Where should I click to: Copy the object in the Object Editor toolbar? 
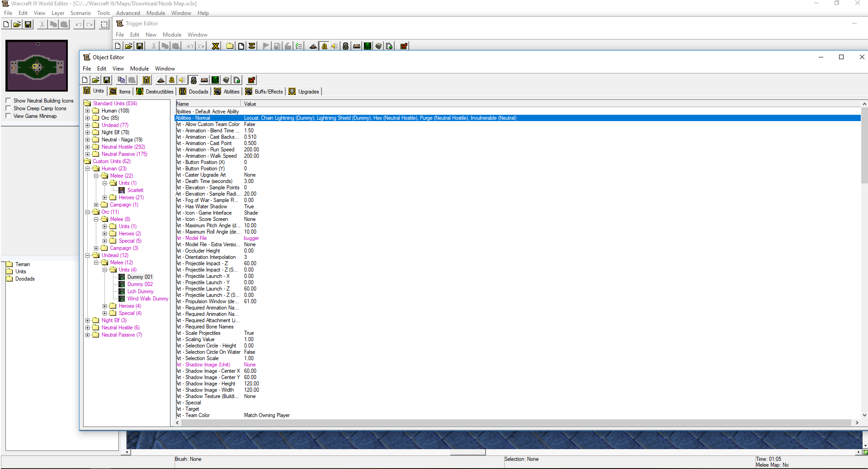point(121,80)
